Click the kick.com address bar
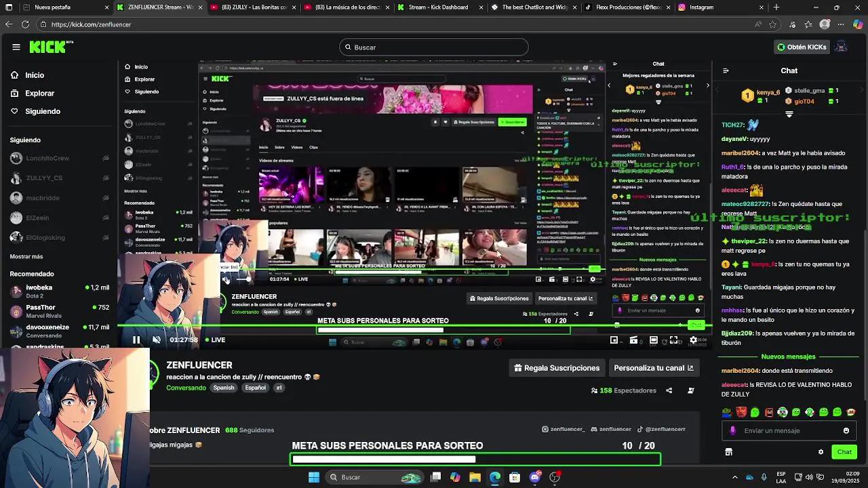 tap(393, 24)
